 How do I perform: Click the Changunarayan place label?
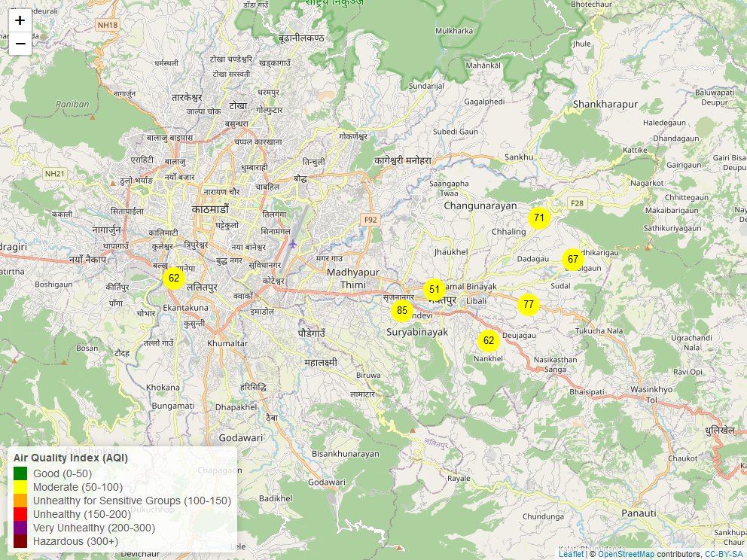point(480,205)
